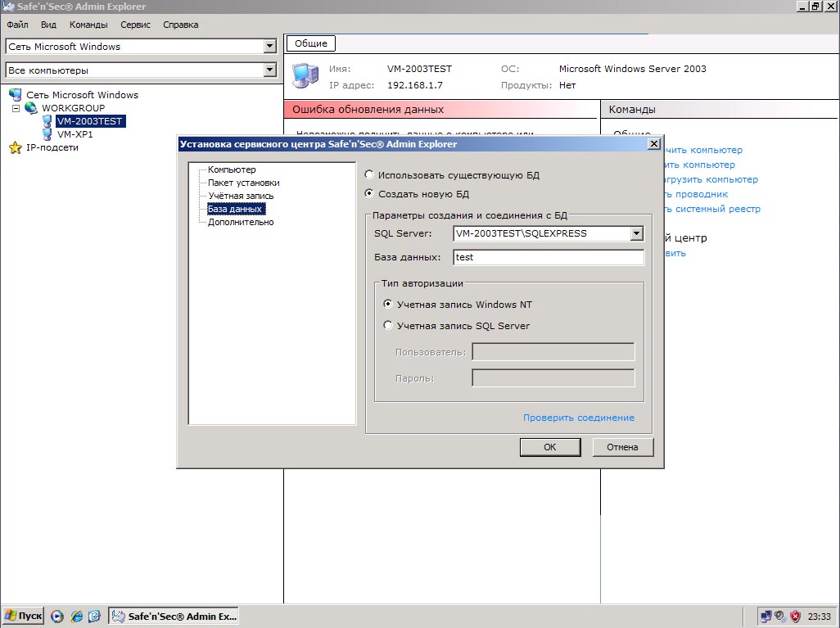This screenshot has width=840, height=628.
Task: Click the computer icon next to VM-XP1
Action: pos(47,134)
